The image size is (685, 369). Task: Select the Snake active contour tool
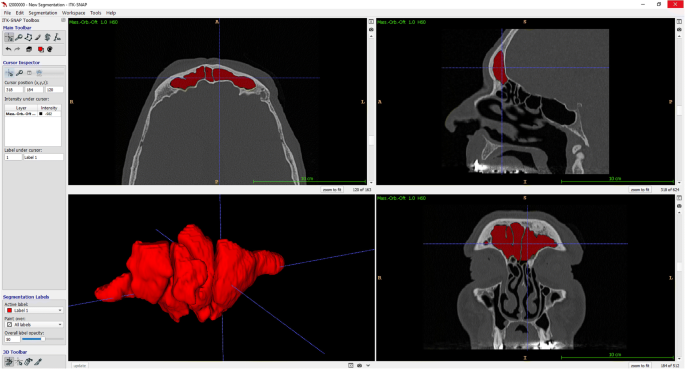pyautogui.click(x=47, y=38)
